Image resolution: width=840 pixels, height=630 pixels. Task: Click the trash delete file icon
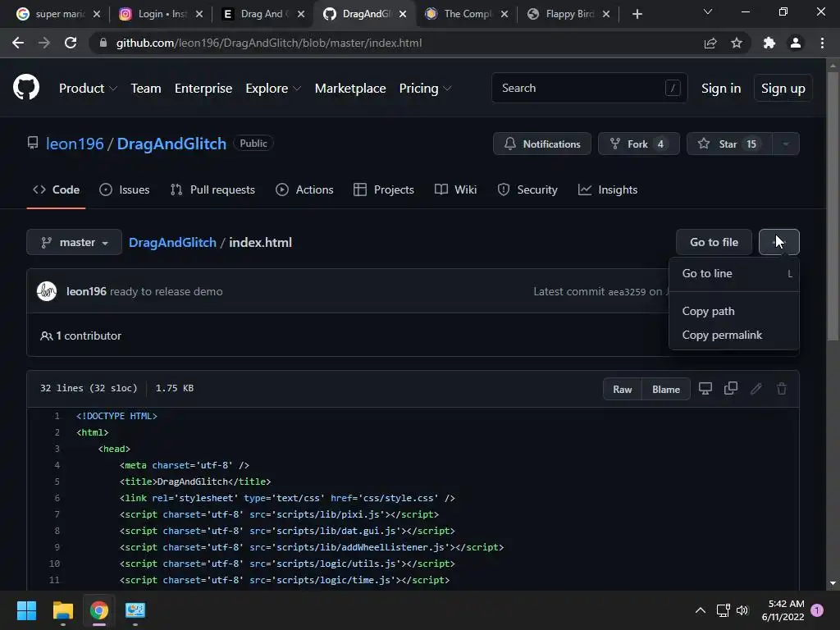pos(782,389)
